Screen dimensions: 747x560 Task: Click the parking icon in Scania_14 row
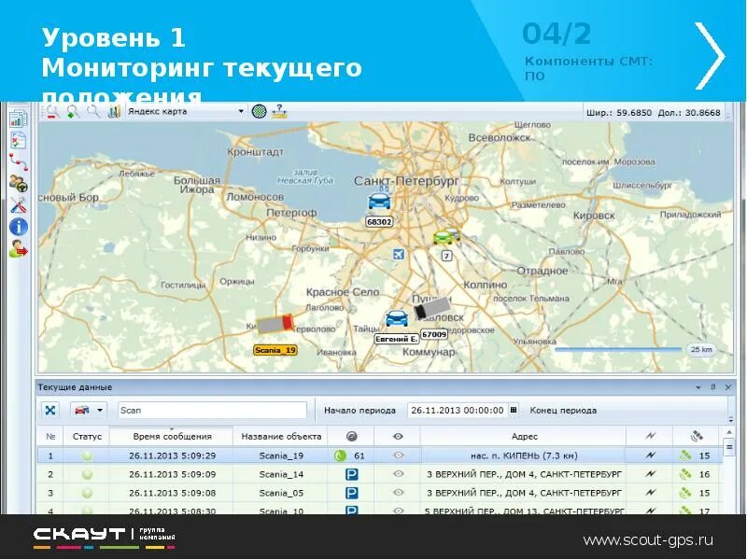tap(351, 474)
